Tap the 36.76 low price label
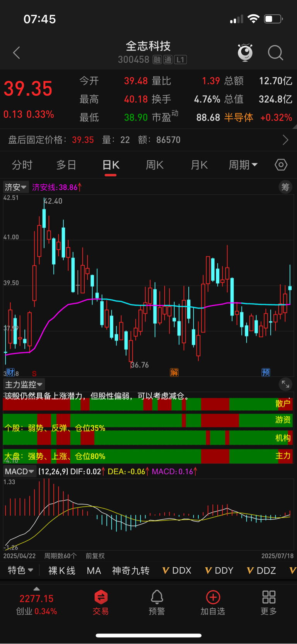The height and width of the screenshot is (644, 297). (x=140, y=365)
